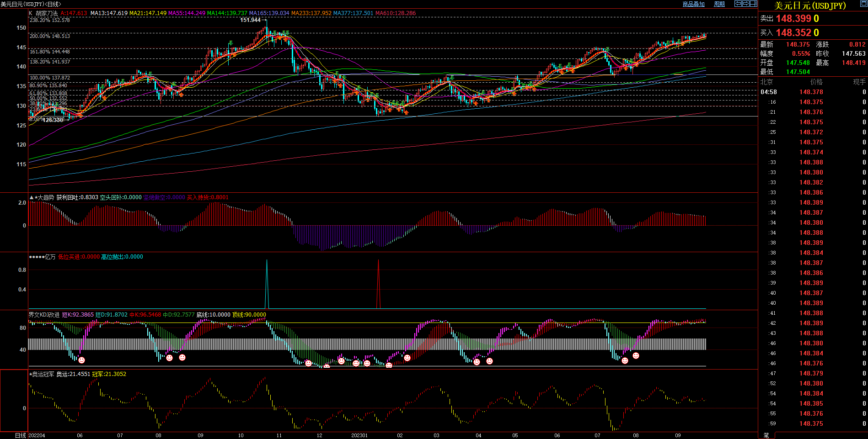
Task: Expand the ▲大趋势 indicator title
Action: 42,197
